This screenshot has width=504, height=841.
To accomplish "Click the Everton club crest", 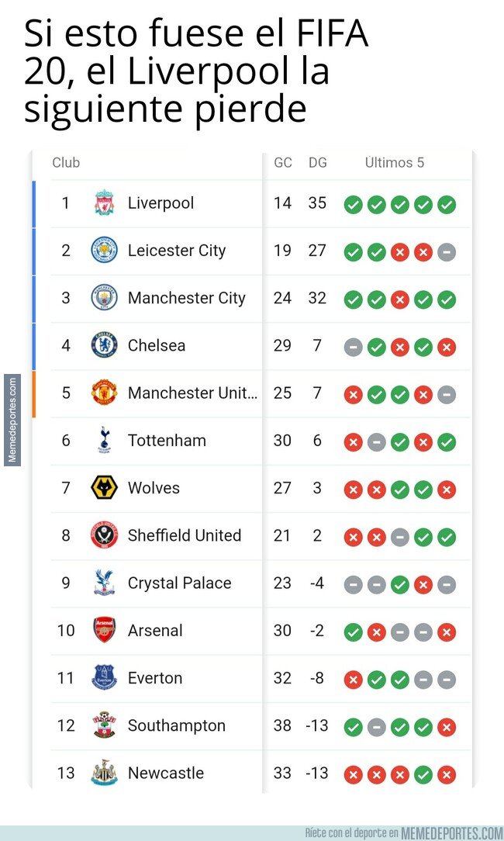I will click(104, 677).
